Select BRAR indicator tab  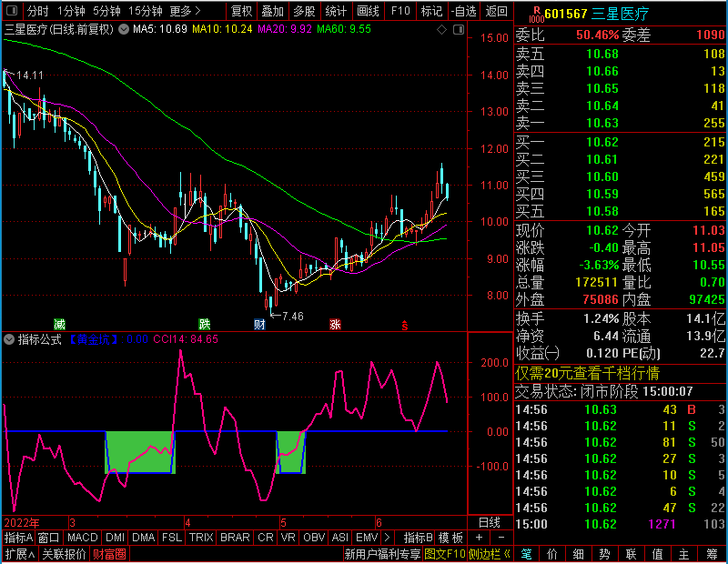(x=235, y=538)
